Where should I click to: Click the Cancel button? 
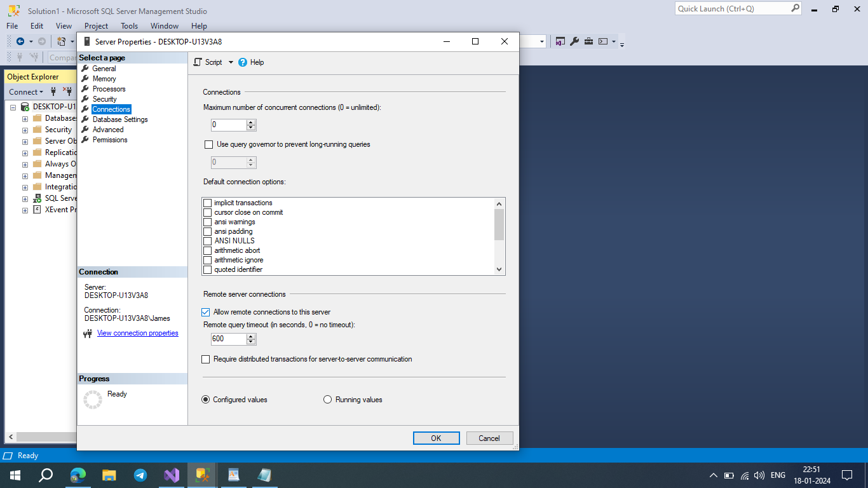[x=489, y=438]
